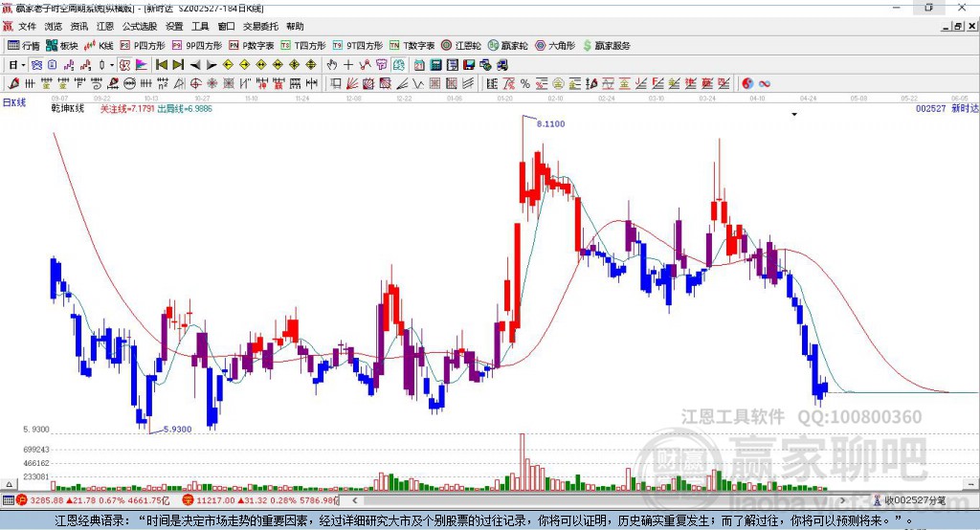Screen dimensions: 980x530
Task: Open the 文件 menu
Action: point(27,26)
